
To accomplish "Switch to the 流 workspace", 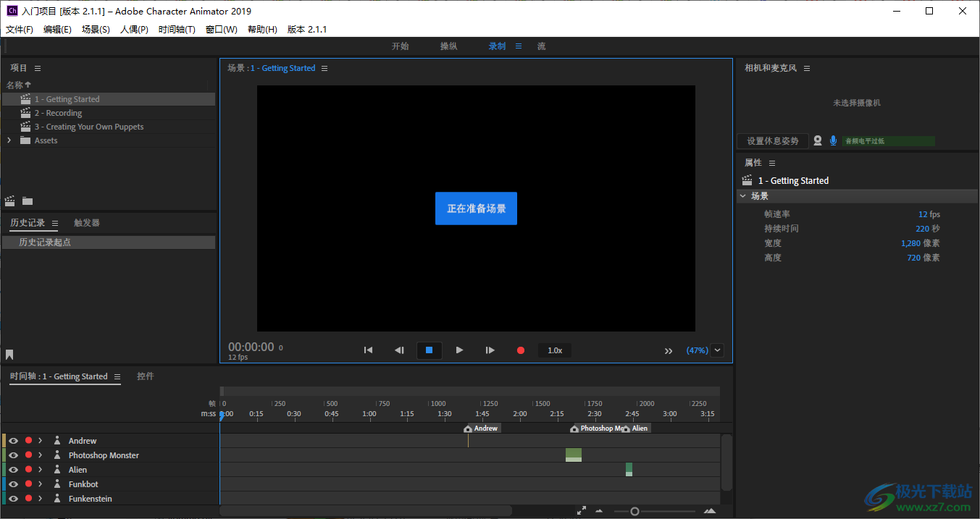I will point(542,46).
